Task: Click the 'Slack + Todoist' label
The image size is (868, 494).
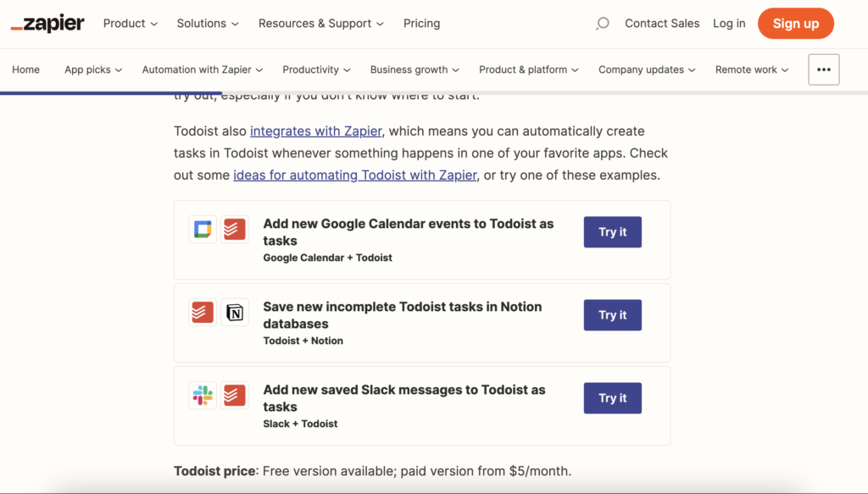Action: pos(300,424)
